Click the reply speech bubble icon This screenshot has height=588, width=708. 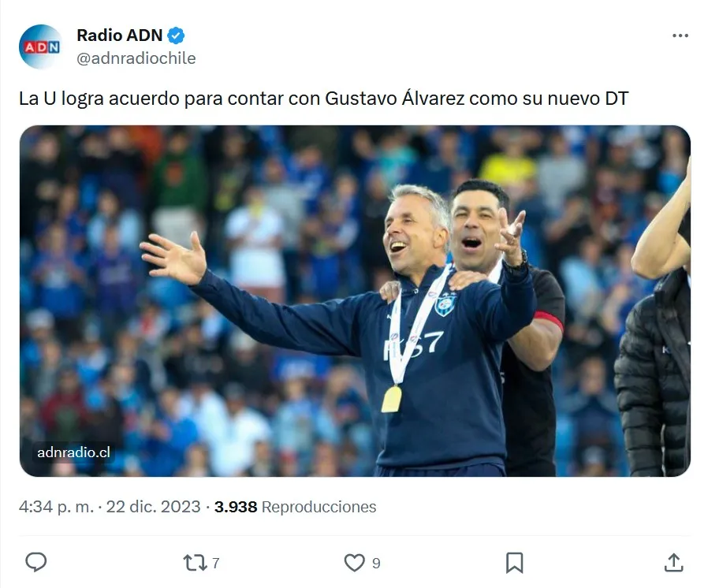[x=35, y=562]
